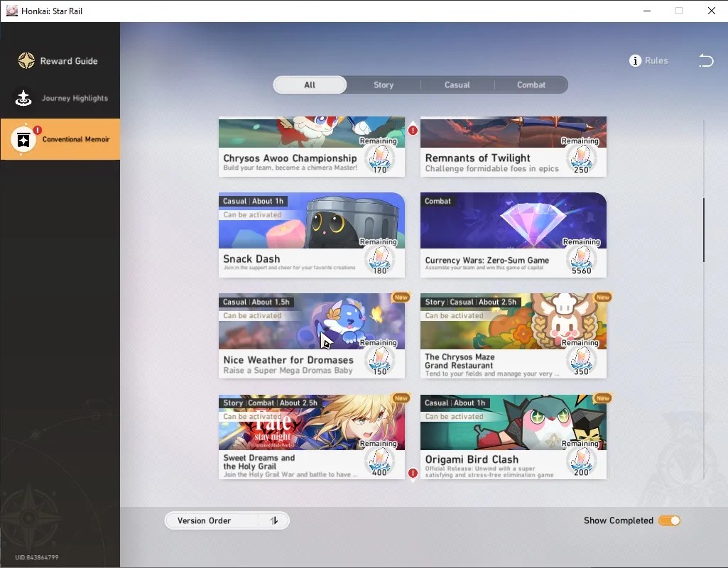Toggle the Show Completed switch
The image size is (728, 568).
(669, 520)
